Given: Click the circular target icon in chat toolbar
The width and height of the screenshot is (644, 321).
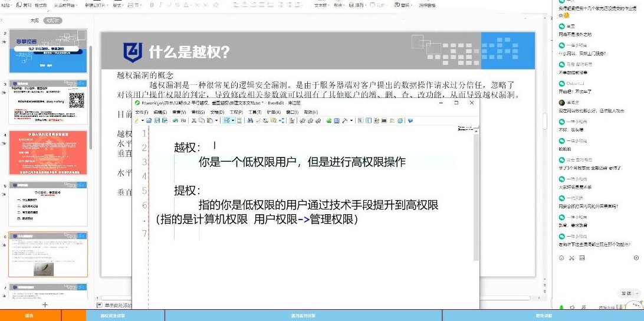Looking at the screenshot, I should point(636,258).
